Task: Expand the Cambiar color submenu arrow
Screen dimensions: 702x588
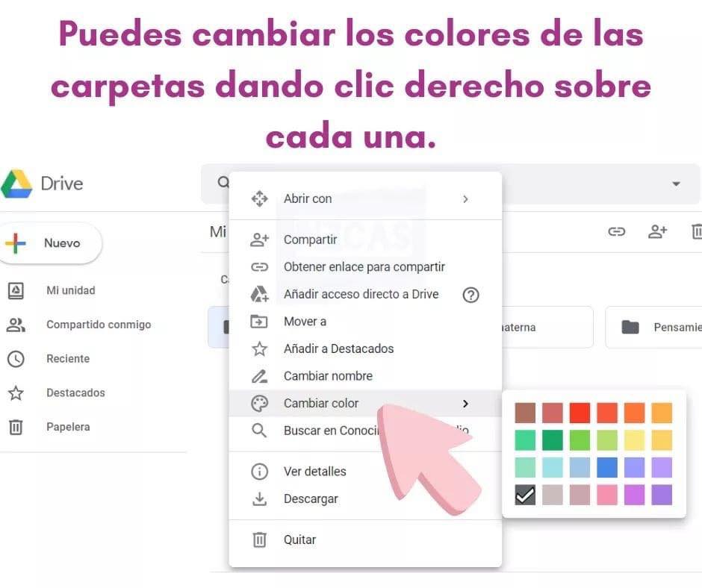Action: [x=465, y=404]
